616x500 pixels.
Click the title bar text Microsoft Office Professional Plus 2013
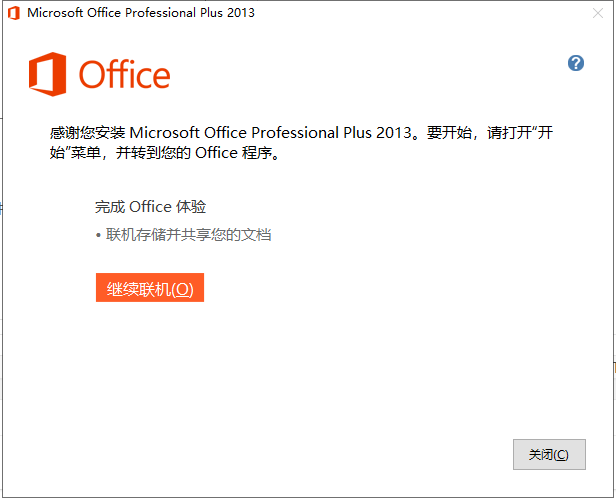pyautogui.click(x=141, y=13)
